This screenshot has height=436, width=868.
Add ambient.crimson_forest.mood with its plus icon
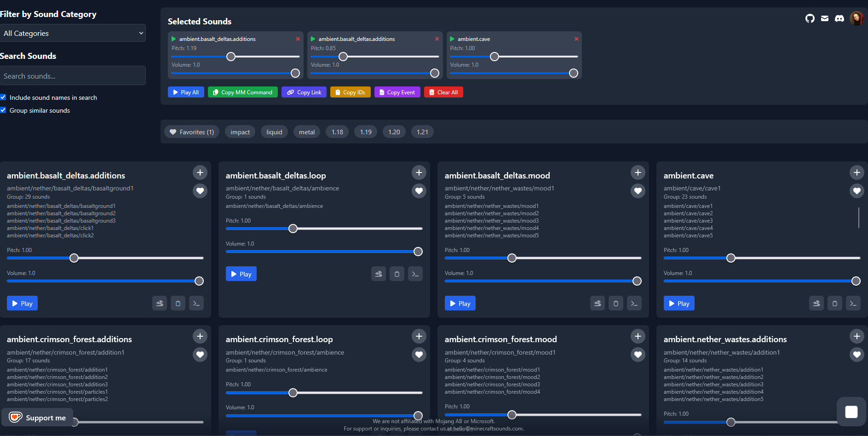[x=638, y=336]
